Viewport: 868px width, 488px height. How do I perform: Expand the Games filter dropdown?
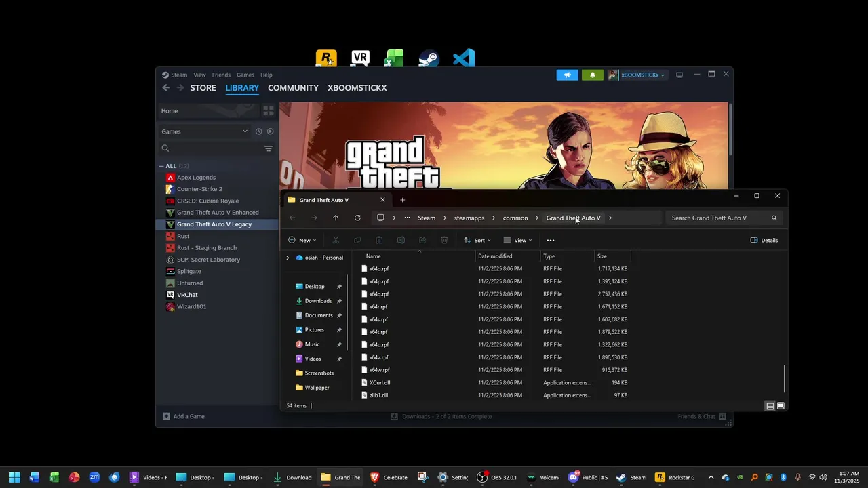click(x=204, y=131)
